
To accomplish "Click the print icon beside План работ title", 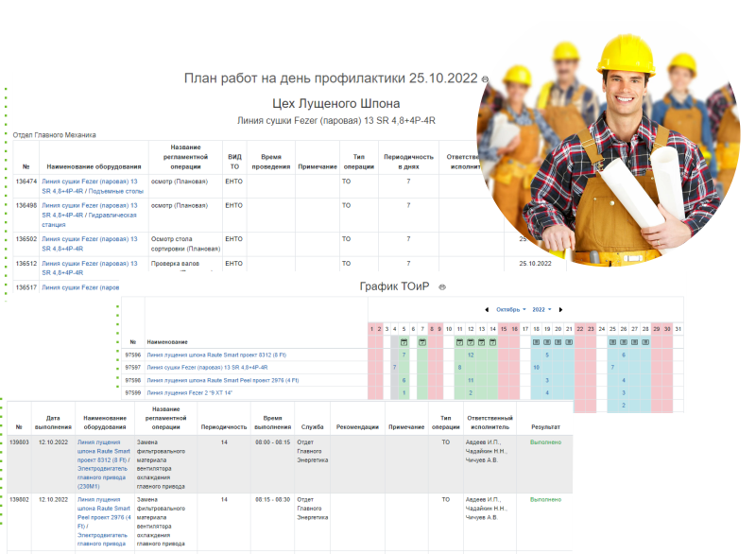I will (x=486, y=79).
